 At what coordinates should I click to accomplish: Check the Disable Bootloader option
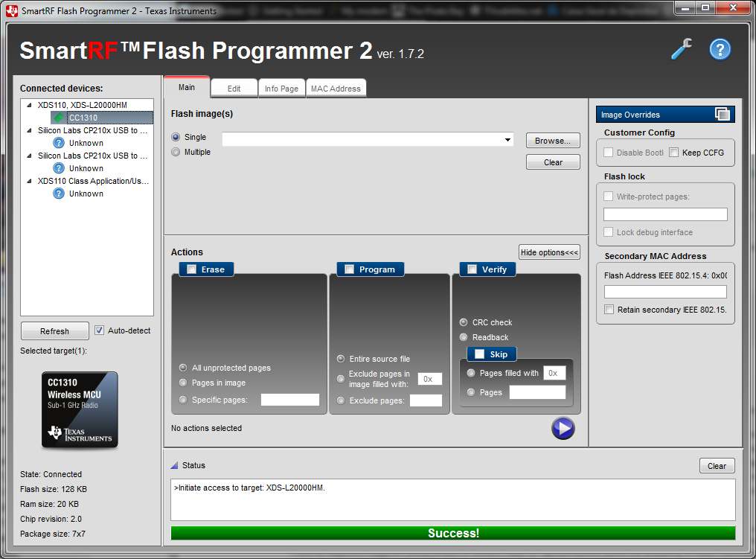(x=609, y=153)
